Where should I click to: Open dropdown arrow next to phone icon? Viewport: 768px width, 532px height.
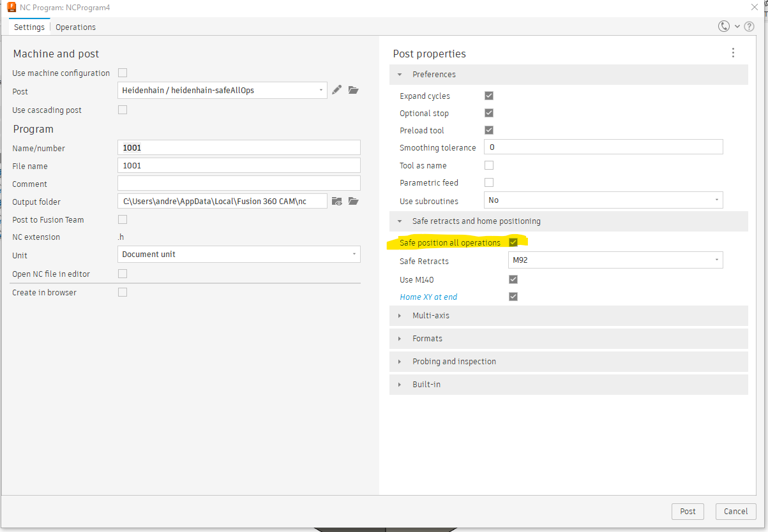tap(737, 27)
